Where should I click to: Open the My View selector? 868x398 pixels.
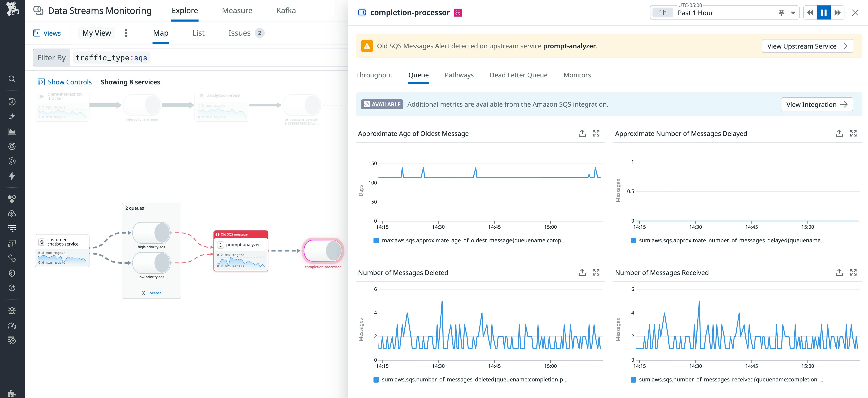[96, 33]
